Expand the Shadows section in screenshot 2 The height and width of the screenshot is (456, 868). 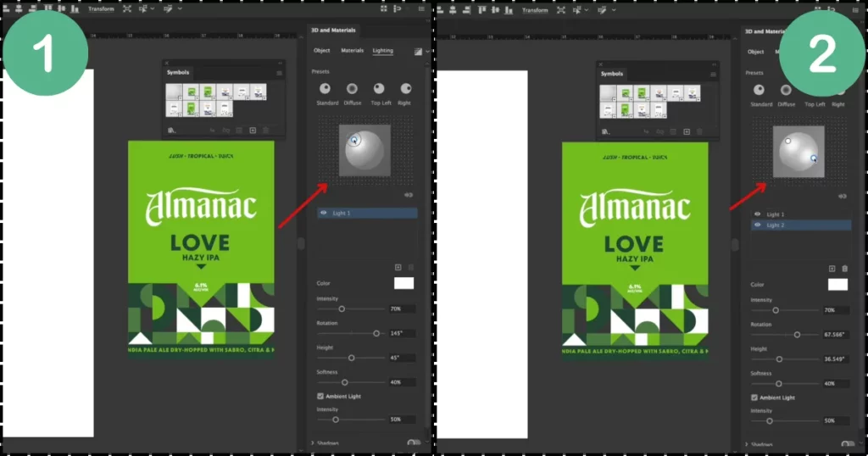click(747, 444)
